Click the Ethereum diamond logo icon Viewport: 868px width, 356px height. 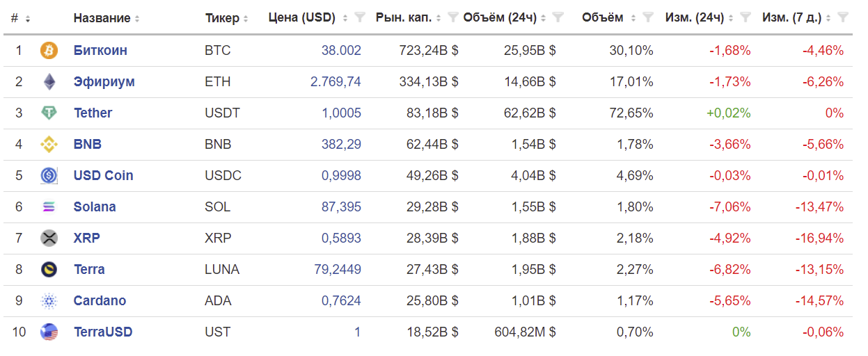[49, 81]
